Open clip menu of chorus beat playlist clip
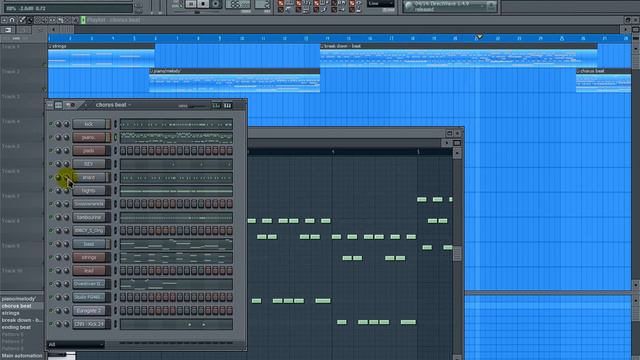 578,71
